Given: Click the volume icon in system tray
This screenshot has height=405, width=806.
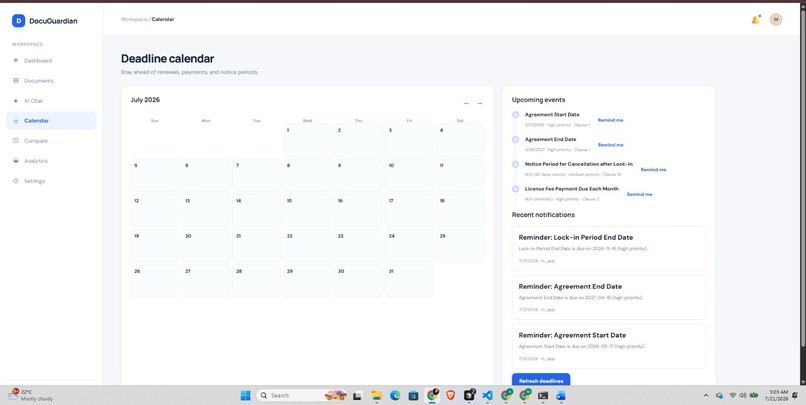Looking at the screenshot, I should (x=743, y=395).
